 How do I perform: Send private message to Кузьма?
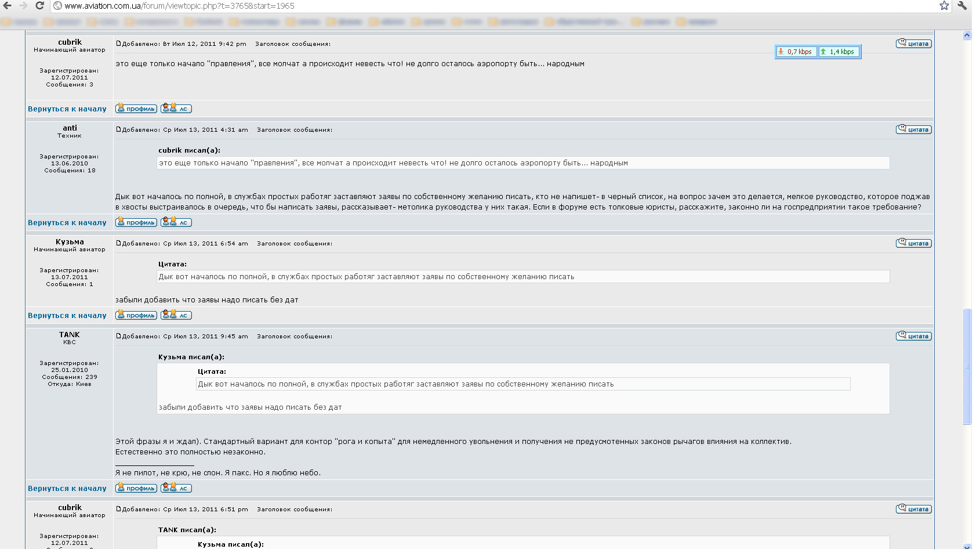click(176, 315)
